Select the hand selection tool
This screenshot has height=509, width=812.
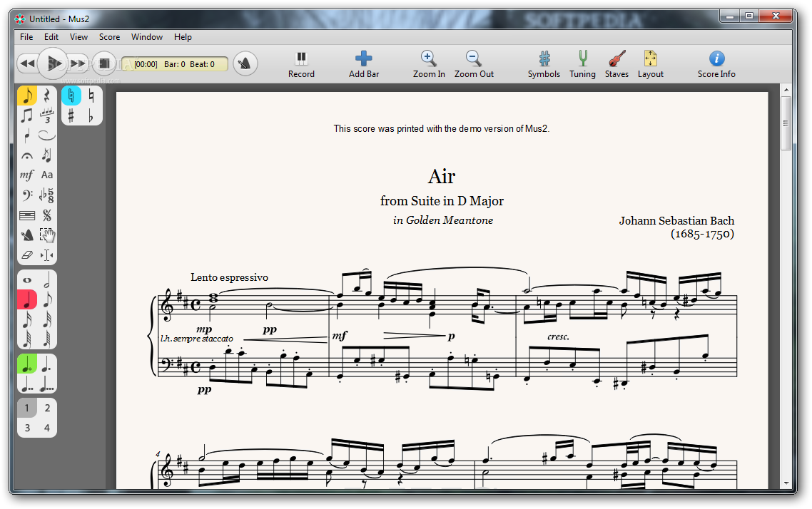pyautogui.click(x=46, y=235)
